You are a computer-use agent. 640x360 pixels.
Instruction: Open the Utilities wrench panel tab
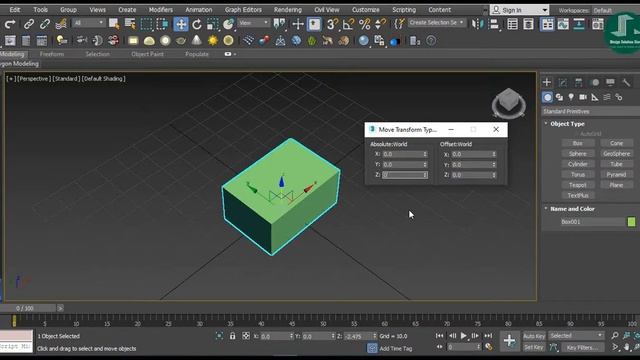[x=626, y=82]
